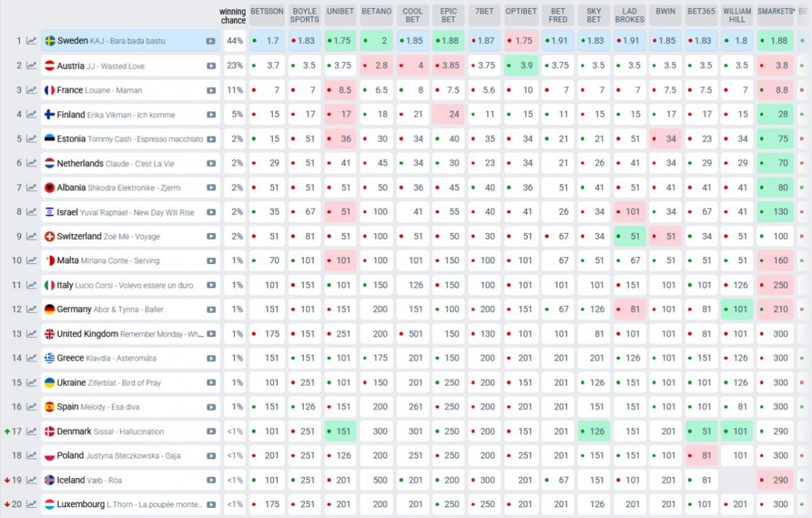Select Iceland's 500 odds at Betano
This screenshot has width=812, height=518.
(x=376, y=480)
